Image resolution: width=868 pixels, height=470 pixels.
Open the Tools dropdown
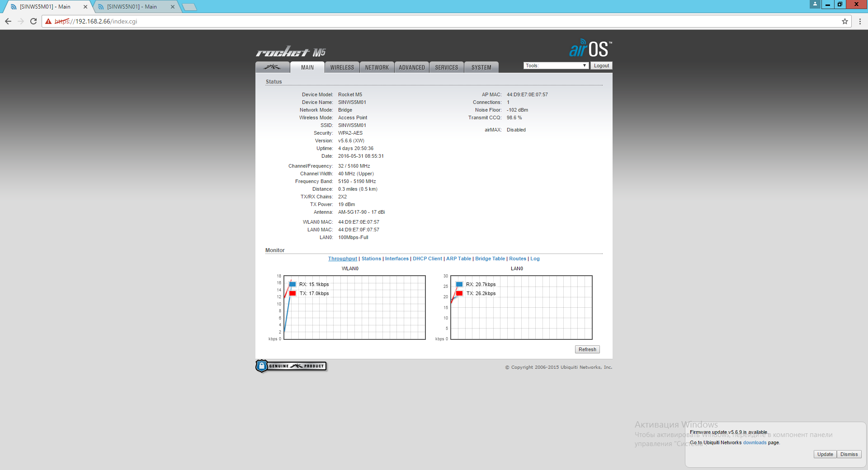coord(556,66)
